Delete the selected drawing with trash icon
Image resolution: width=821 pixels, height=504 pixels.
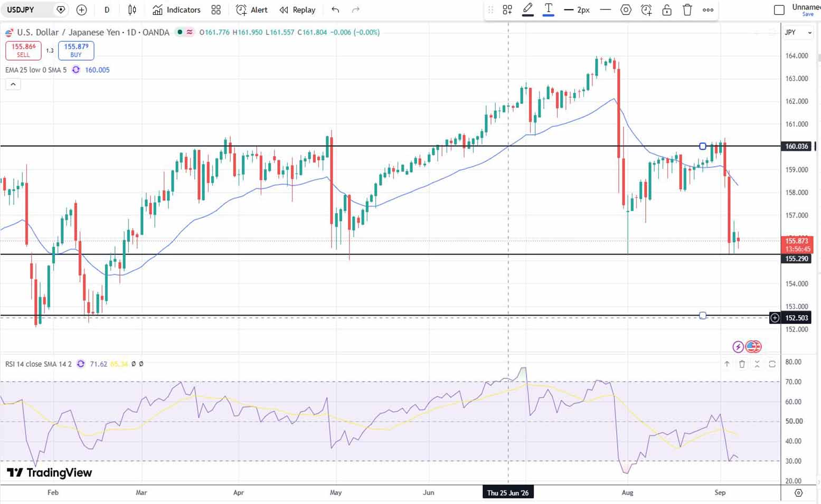pyautogui.click(x=687, y=9)
